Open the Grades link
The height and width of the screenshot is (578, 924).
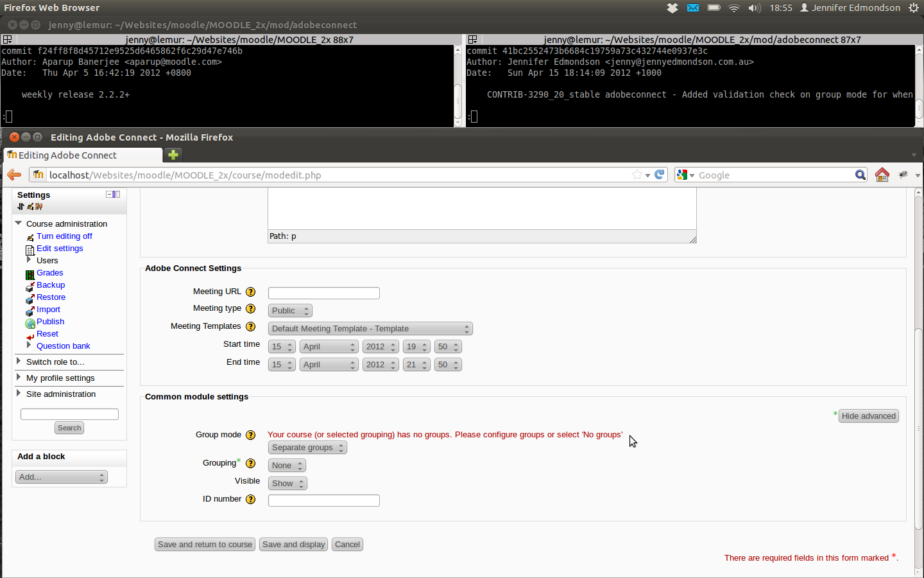(x=49, y=273)
